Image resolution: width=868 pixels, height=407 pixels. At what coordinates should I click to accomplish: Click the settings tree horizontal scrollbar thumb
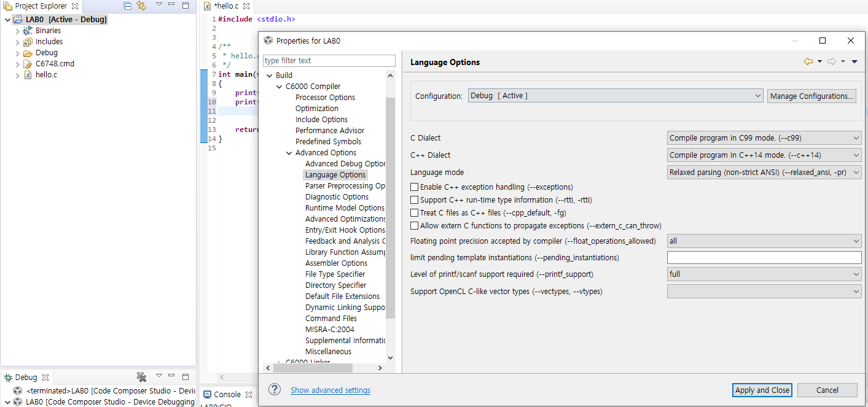pyautogui.click(x=313, y=368)
